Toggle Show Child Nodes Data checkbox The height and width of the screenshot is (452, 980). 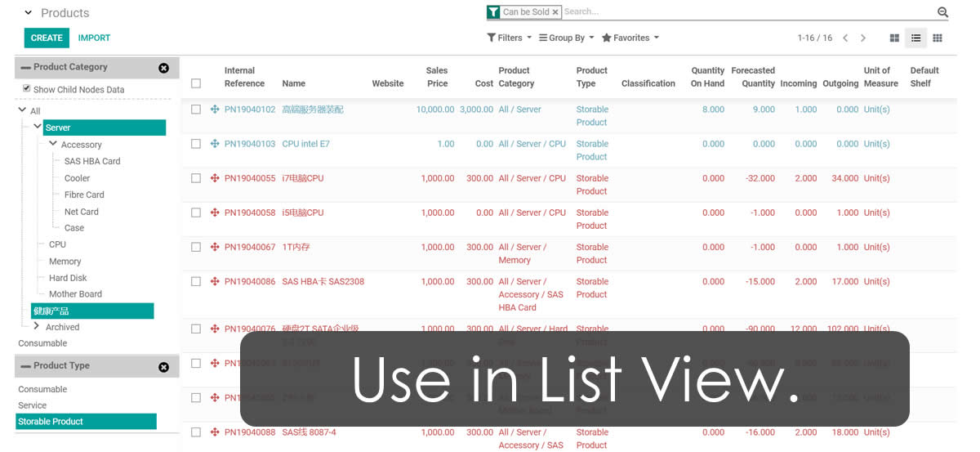[27, 88]
